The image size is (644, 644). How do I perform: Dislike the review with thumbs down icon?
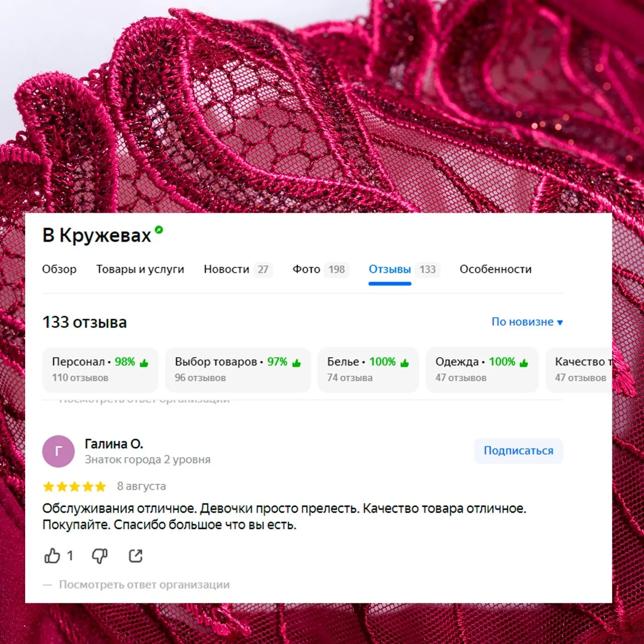pyautogui.click(x=99, y=555)
